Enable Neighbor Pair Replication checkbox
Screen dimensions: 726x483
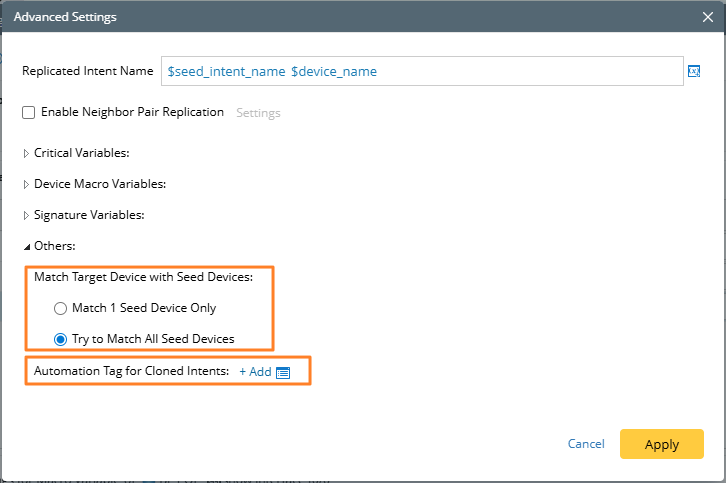[x=29, y=113]
